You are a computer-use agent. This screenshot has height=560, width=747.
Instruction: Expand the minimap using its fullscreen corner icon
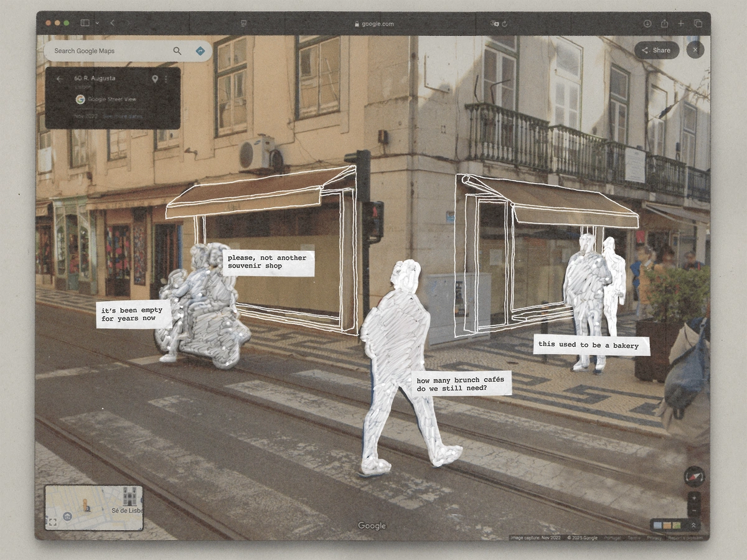(52, 523)
